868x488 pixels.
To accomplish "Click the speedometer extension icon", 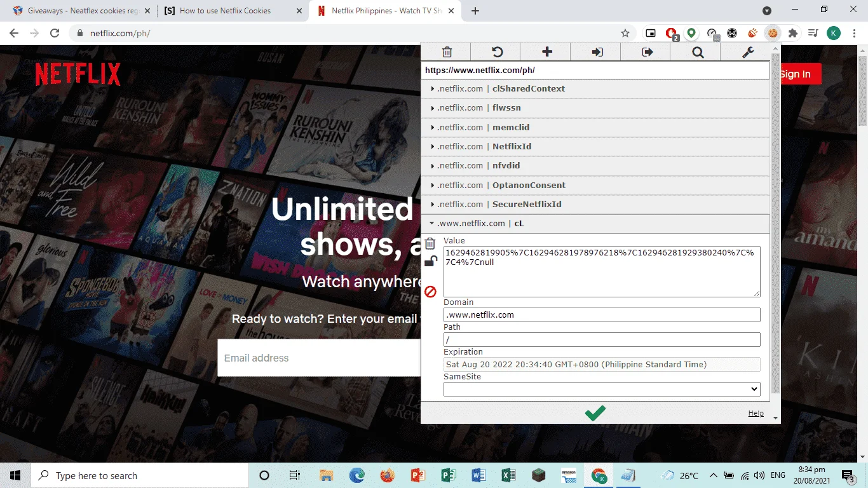I will (x=712, y=33).
